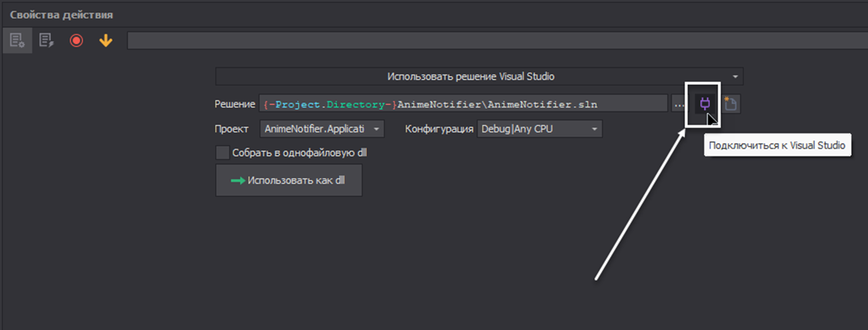Viewport: 868px width, 330px height.
Task: Click the 'Решение' label
Action: (x=235, y=103)
